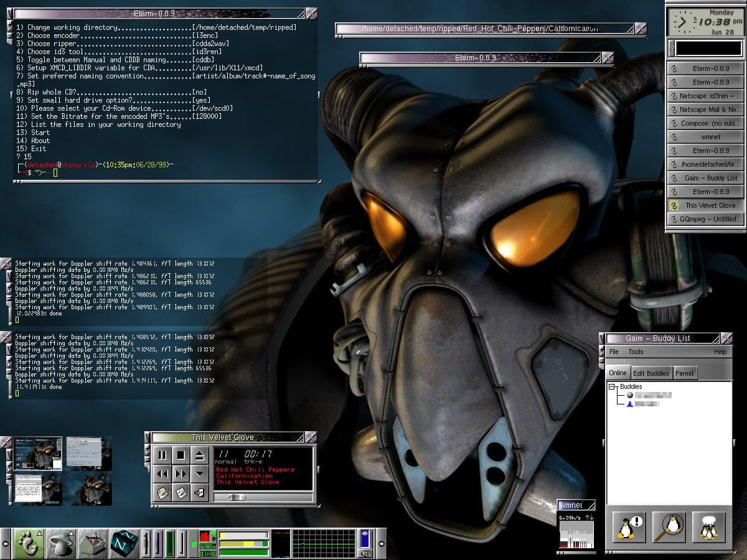
Task: Switch to the top-left desktop in pager
Action: point(38,453)
